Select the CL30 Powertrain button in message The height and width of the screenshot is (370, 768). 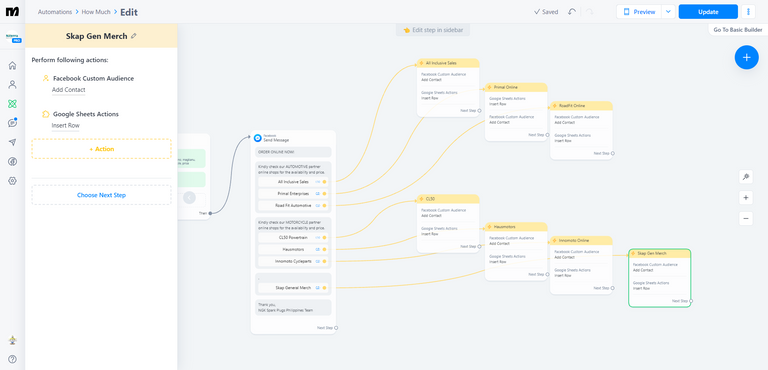293,238
